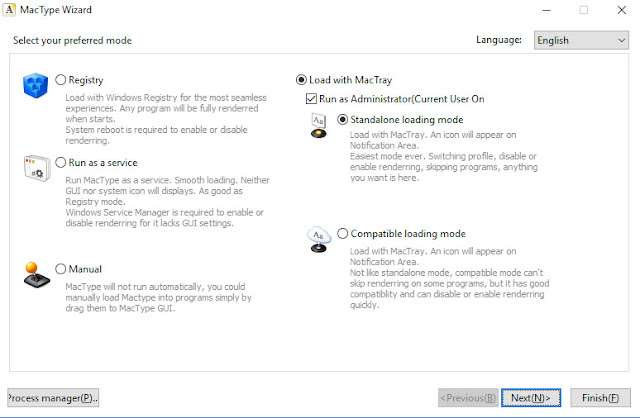
Task: Click the 'Select your preferred mode' heading
Action: (72, 40)
